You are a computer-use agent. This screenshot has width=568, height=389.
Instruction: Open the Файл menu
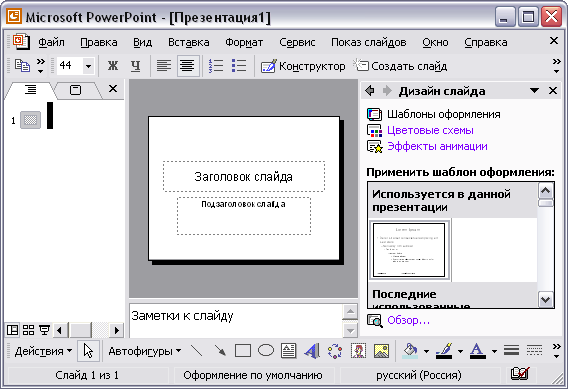[x=51, y=42]
